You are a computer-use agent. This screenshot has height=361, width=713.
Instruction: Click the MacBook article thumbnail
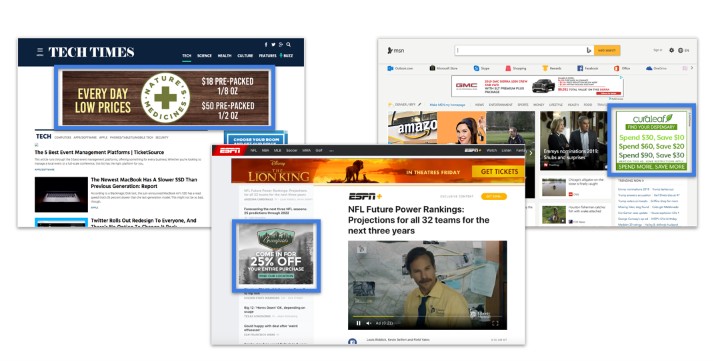[61, 195]
